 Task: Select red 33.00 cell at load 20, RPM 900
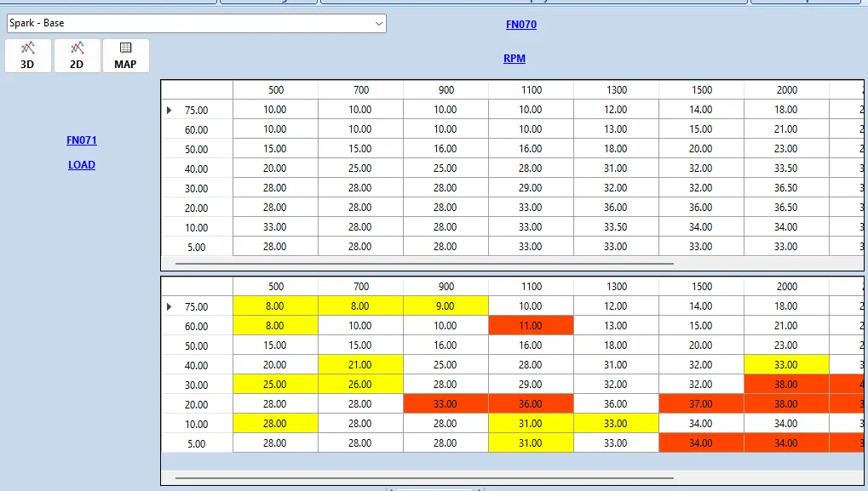[x=445, y=404]
